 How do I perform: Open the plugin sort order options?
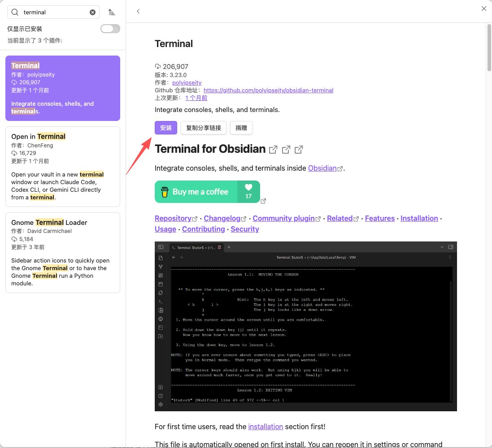[x=111, y=12]
